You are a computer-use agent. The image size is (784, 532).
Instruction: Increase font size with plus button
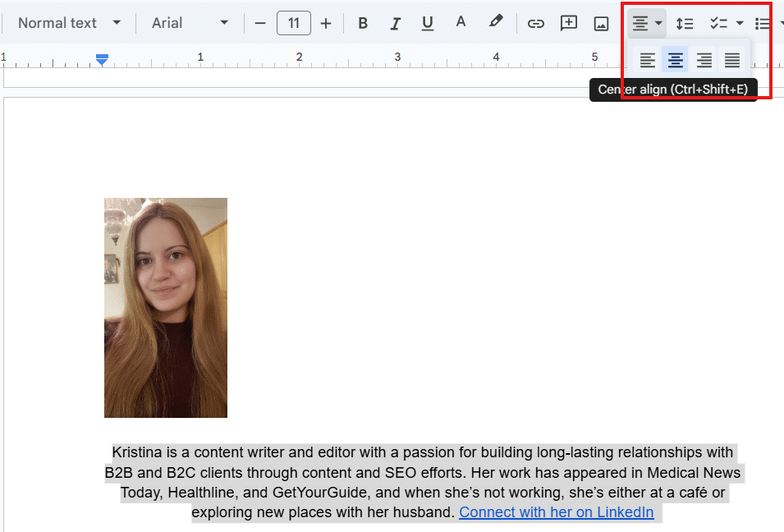coord(326,23)
